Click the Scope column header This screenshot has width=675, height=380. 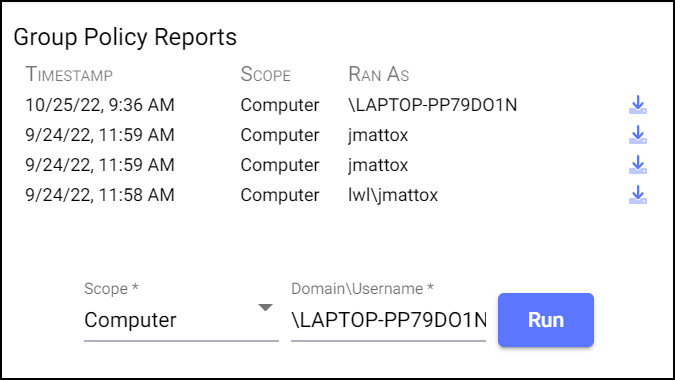(266, 74)
